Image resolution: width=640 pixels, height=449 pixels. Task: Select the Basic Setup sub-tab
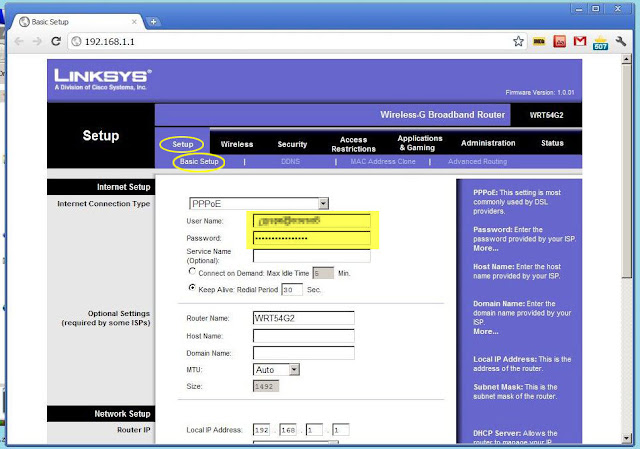click(199, 162)
